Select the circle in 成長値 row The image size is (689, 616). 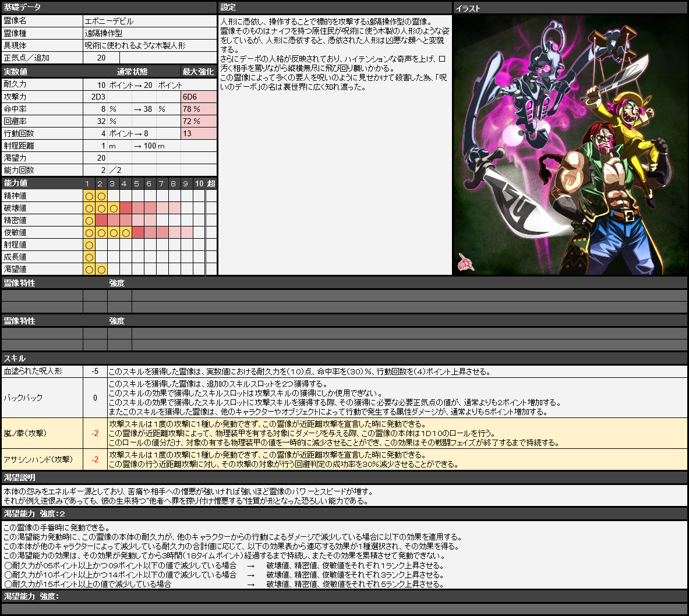pos(89,257)
